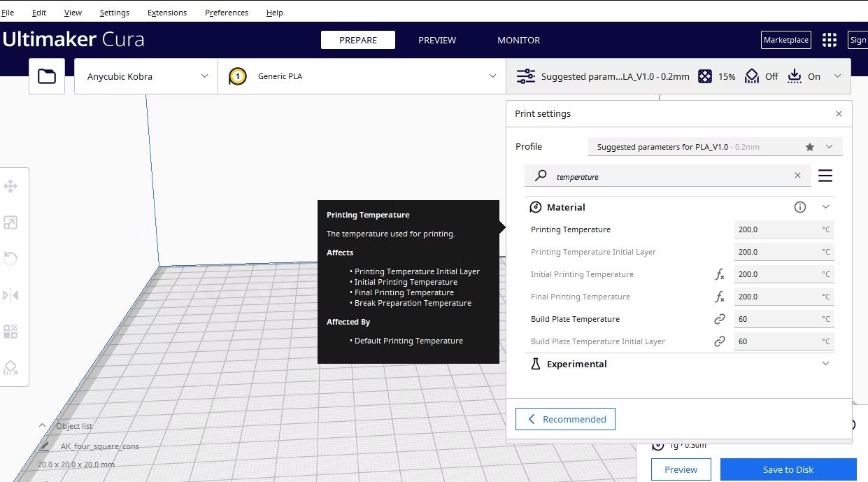
Task: Edit the Final Printing Temperature value field
Action: pos(784,297)
